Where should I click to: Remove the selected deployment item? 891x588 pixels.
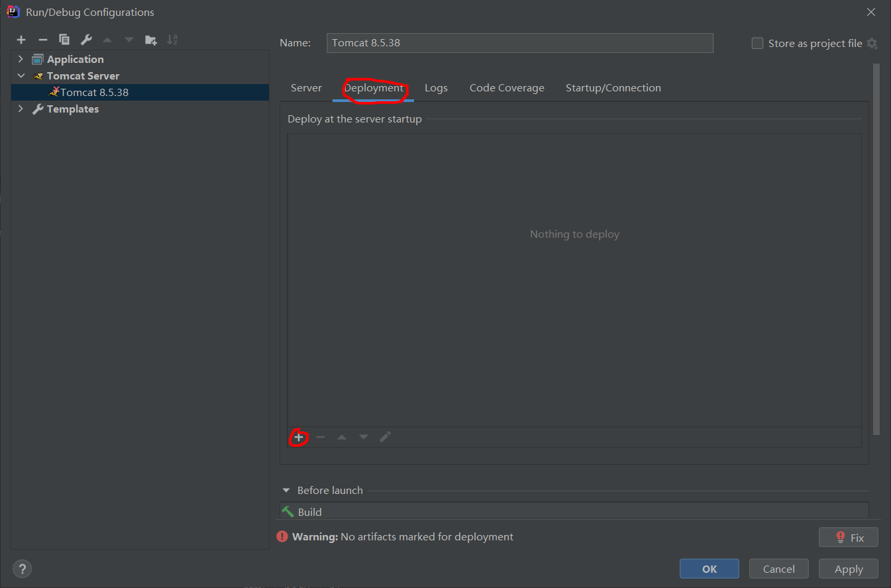tap(321, 437)
